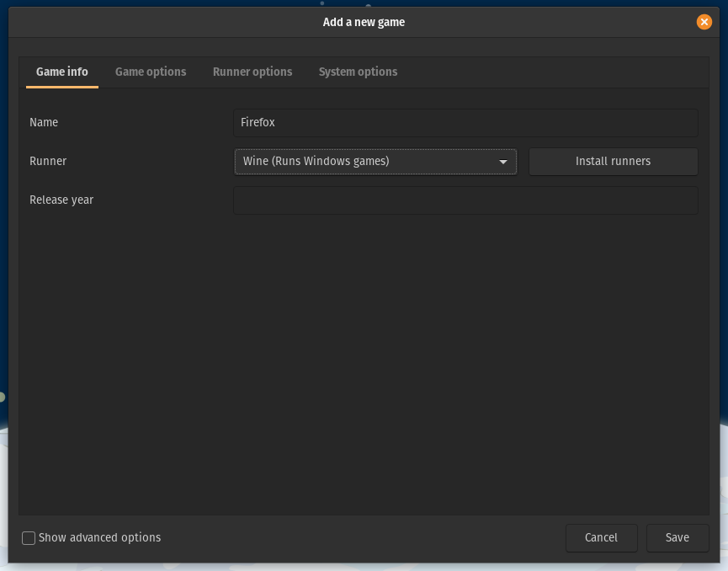Click the Install runners button
This screenshot has width=728, height=571.
pyautogui.click(x=613, y=161)
